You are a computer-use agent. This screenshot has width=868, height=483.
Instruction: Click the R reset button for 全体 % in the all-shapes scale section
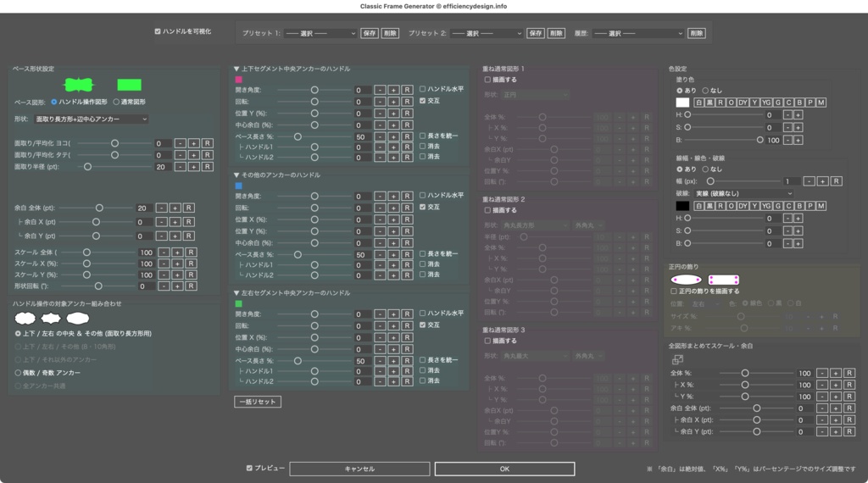coord(849,373)
